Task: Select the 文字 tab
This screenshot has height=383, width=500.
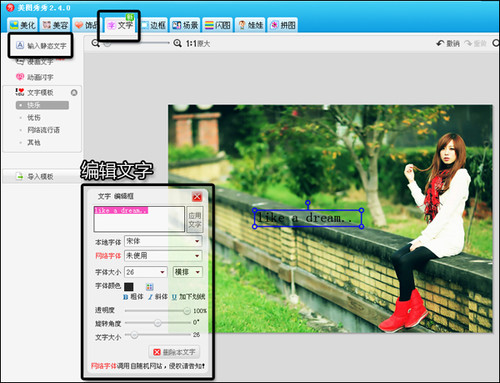Action: [120, 25]
